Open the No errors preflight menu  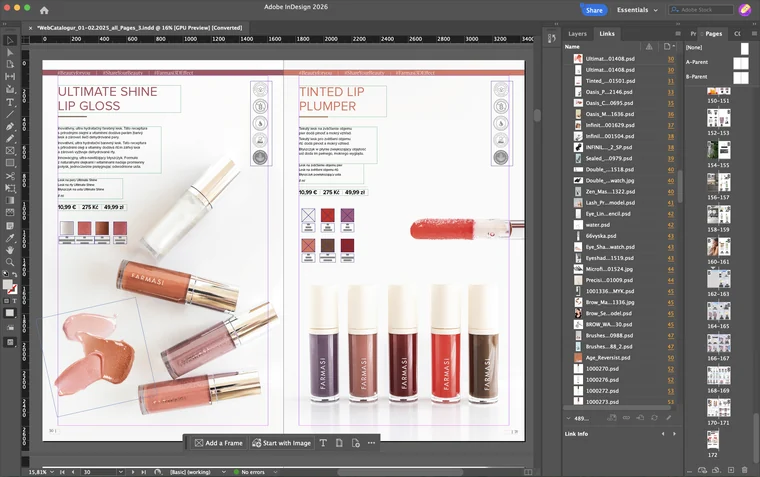click(275, 472)
